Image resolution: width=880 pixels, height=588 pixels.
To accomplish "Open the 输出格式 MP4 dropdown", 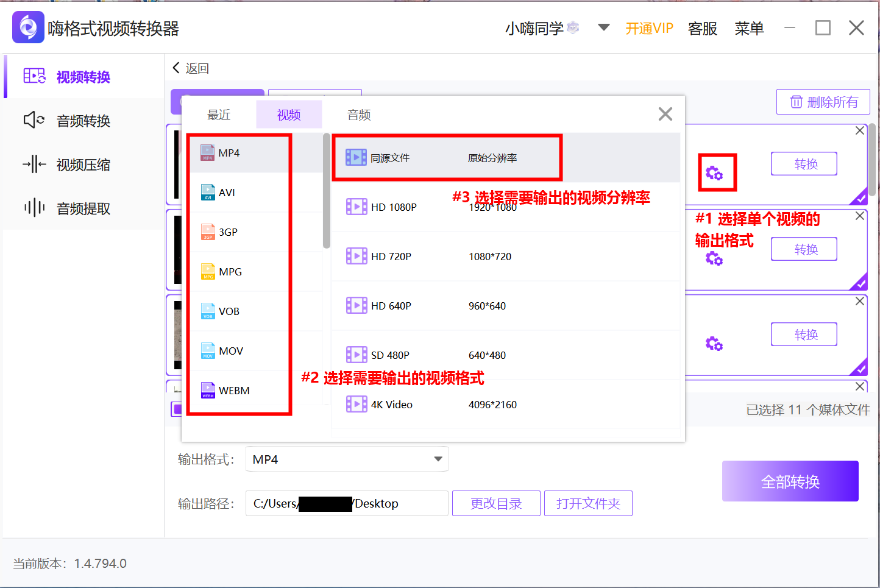I will point(347,459).
